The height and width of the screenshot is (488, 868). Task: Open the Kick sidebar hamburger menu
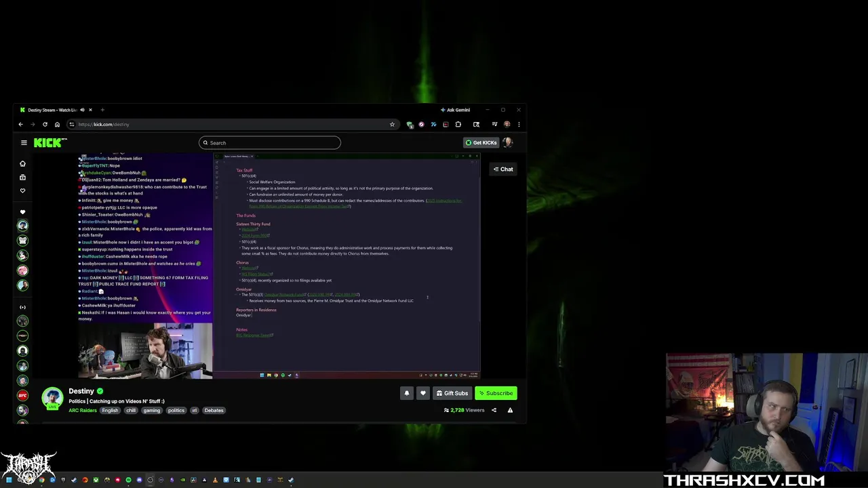coord(24,142)
